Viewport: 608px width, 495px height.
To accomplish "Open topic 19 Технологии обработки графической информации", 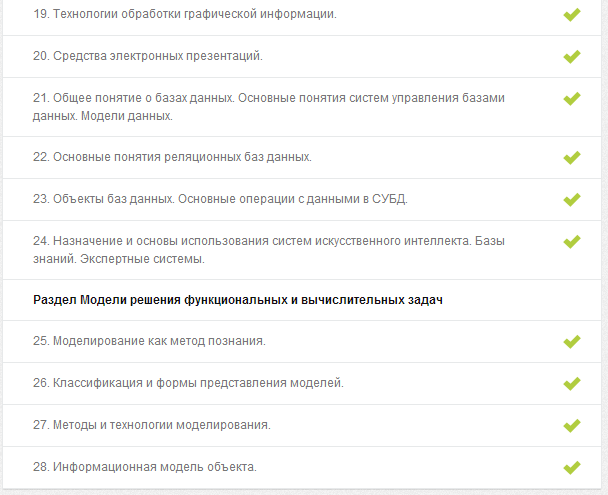I will click(x=185, y=14).
